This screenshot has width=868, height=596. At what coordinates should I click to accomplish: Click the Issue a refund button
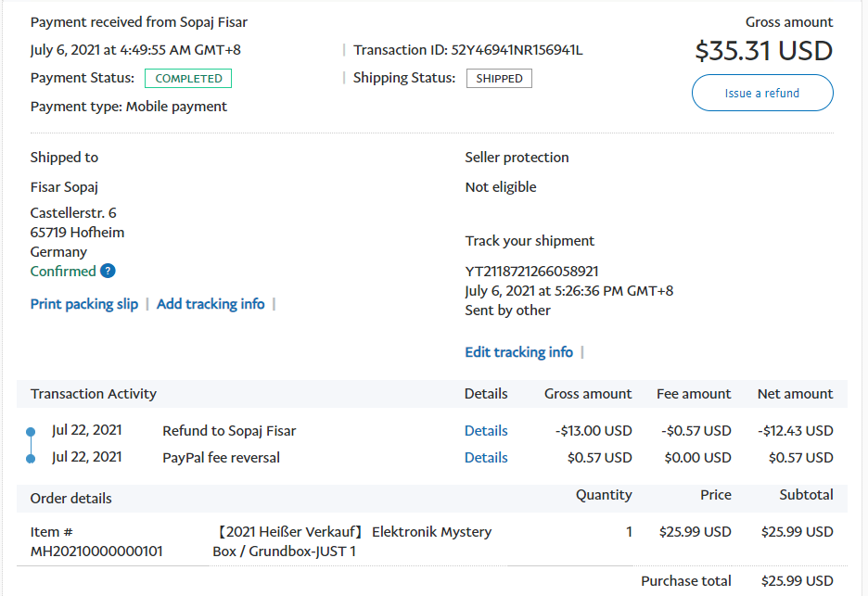coord(761,93)
